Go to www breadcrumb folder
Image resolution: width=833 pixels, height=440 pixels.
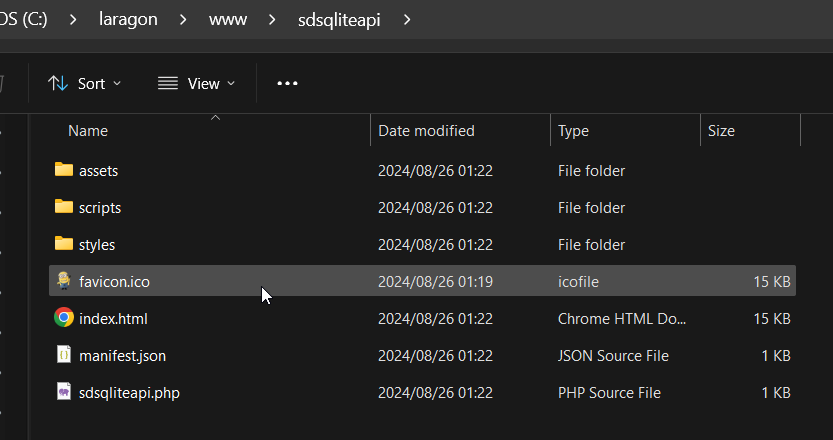coord(228,19)
